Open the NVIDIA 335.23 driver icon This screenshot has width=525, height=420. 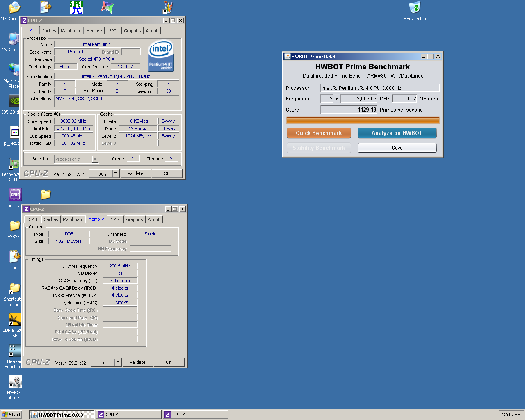click(14, 101)
